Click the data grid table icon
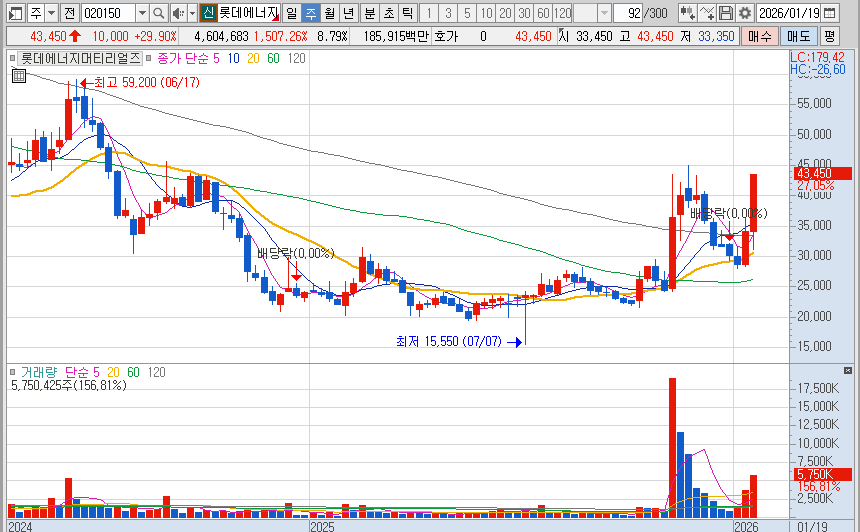 pos(19,76)
